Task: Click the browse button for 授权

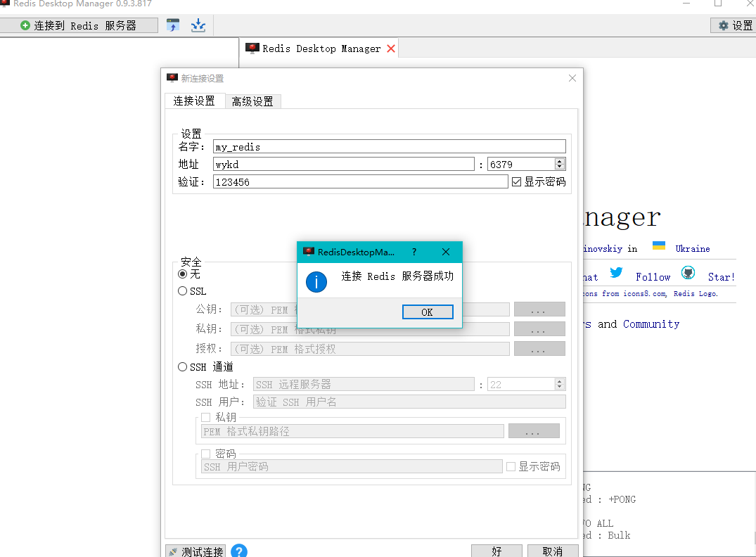Action: (x=539, y=349)
